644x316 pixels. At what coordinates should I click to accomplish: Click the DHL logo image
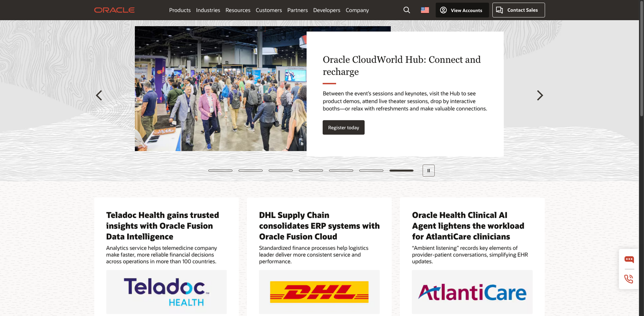pos(319,292)
